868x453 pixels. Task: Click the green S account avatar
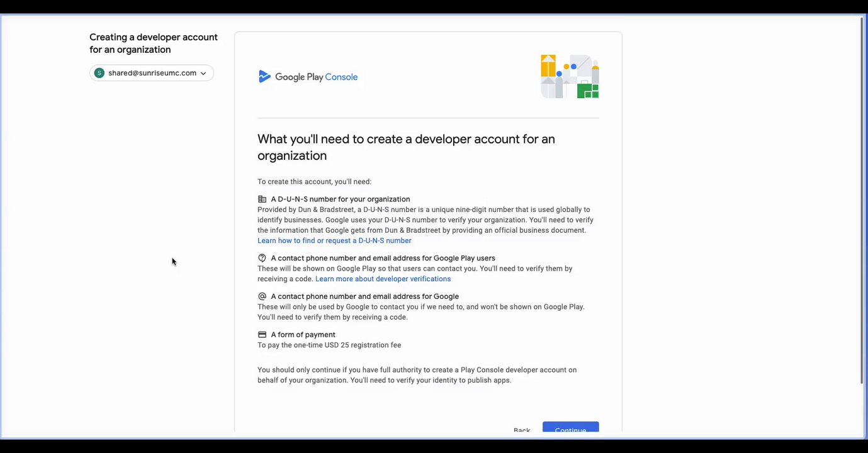pos(99,73)
